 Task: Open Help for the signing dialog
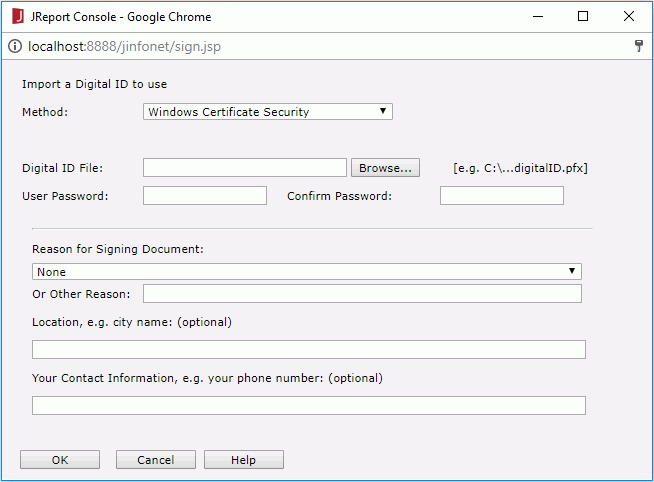point(244,459)
